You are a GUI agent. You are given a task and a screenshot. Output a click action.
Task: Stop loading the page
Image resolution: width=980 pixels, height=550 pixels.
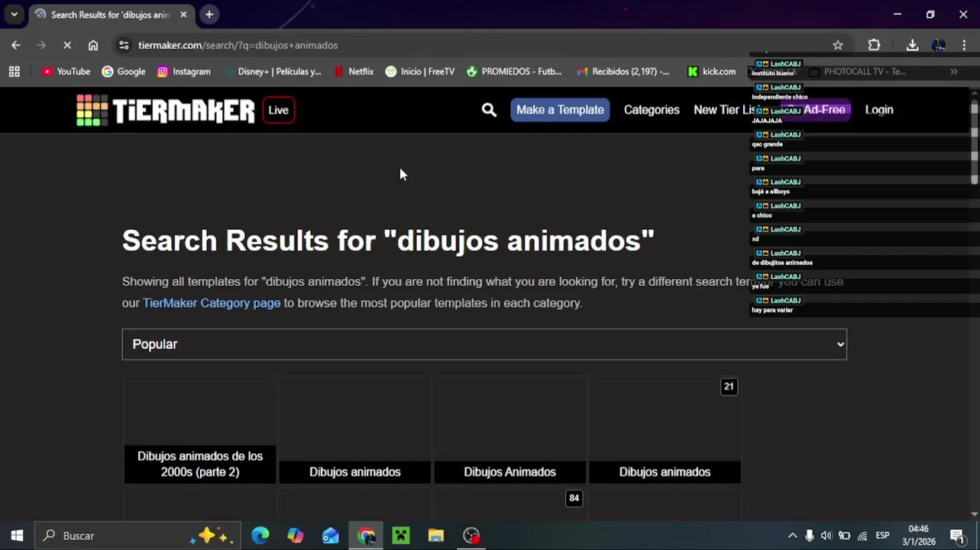click(67, 45)
